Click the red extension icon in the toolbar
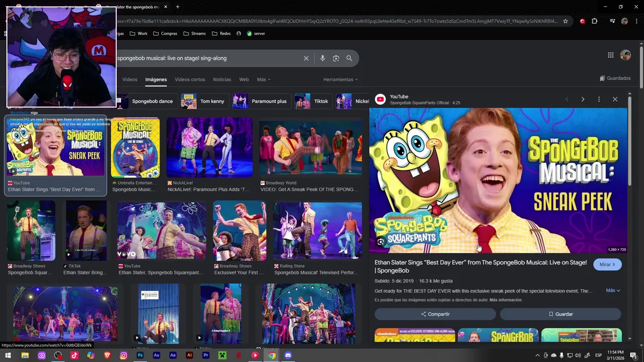 tap(582, 21)
